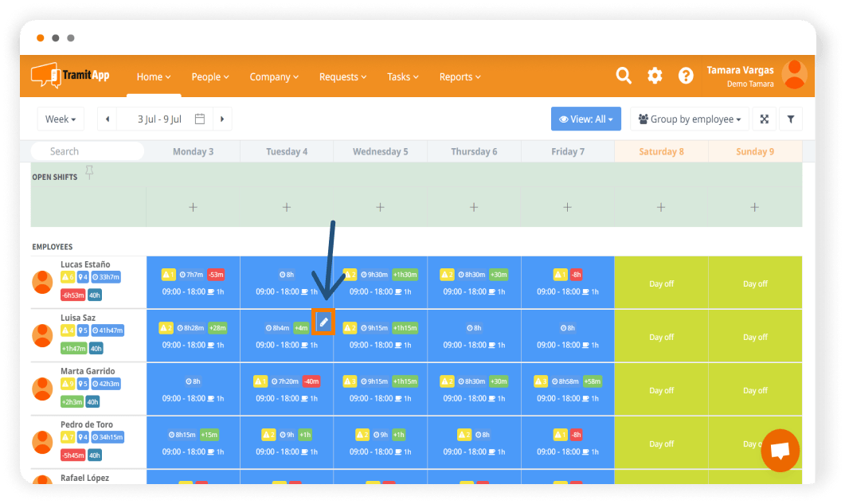The image size is (845, 504).
Task: Open the filter funnel icon
Action: click(x=791, y=119)
